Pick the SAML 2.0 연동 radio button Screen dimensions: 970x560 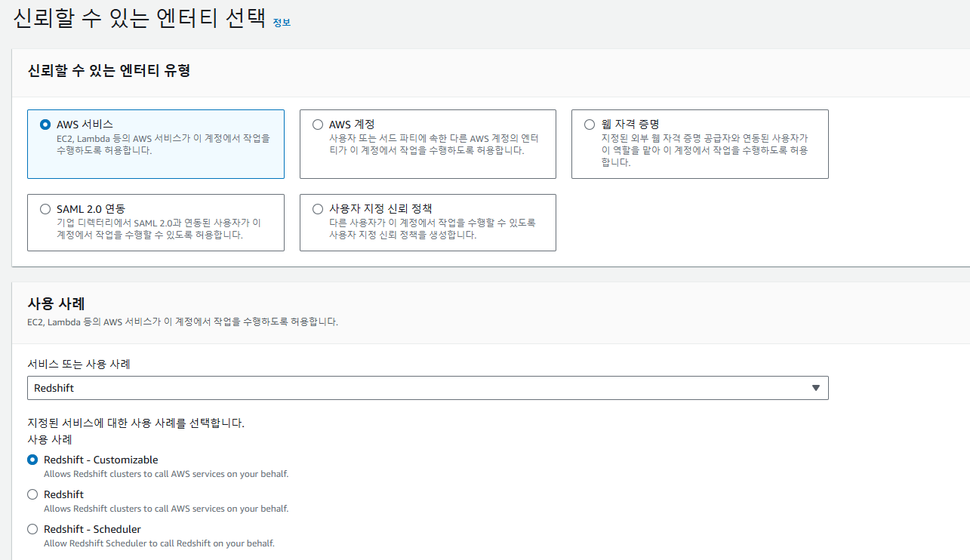click(x=45, y=209)
